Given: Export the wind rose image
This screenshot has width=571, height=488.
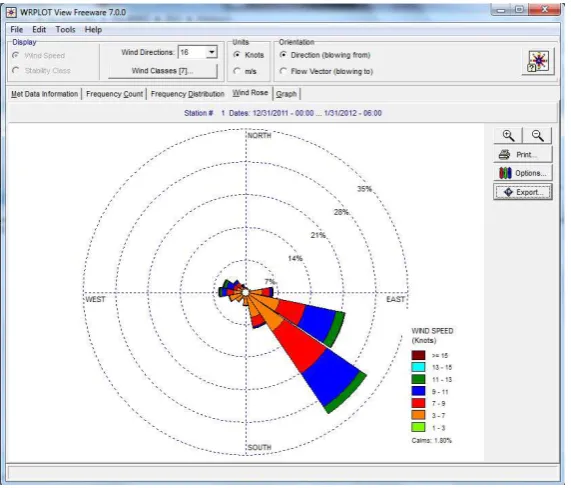Looking at the screenshot, I should (x=523, y=192).
